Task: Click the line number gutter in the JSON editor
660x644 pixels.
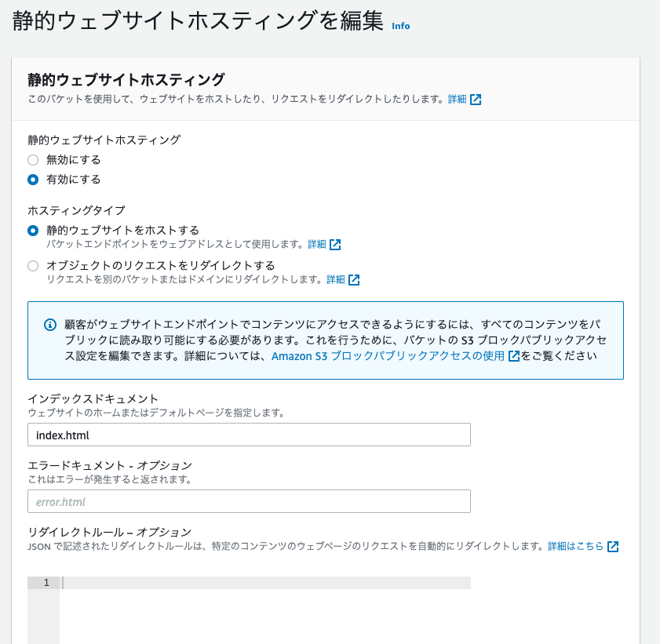Action: point(46,583)
